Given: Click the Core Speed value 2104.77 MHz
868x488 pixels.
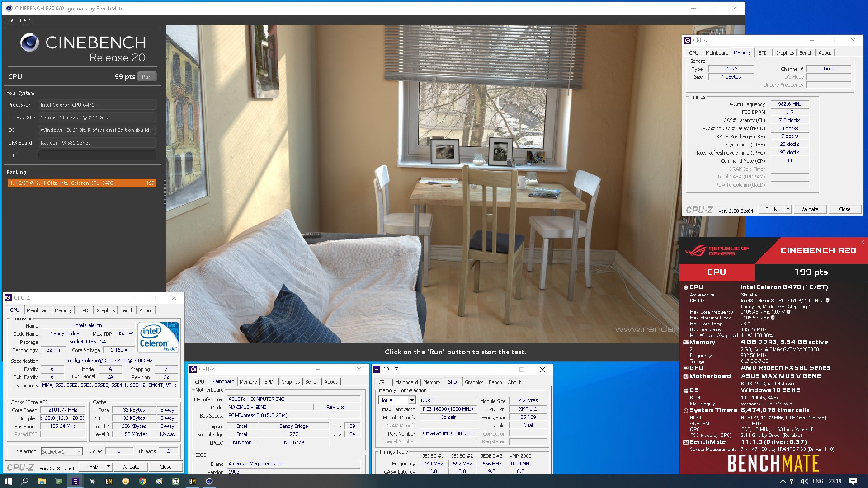Looking at the screenshot, I should (x=63, y=410).
